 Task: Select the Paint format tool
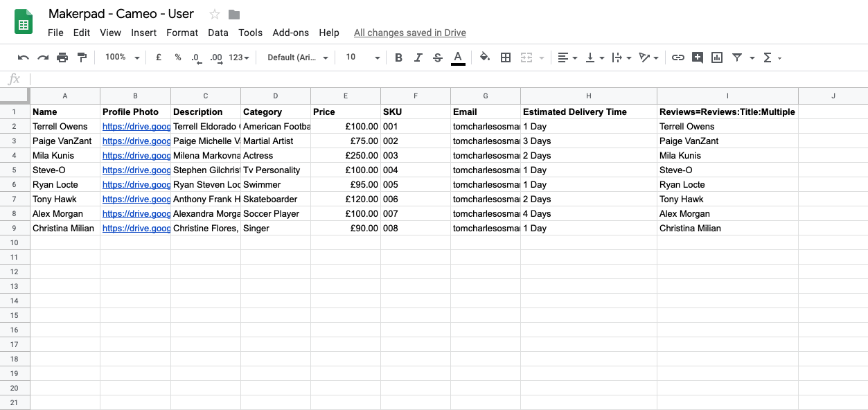[82, 57]
